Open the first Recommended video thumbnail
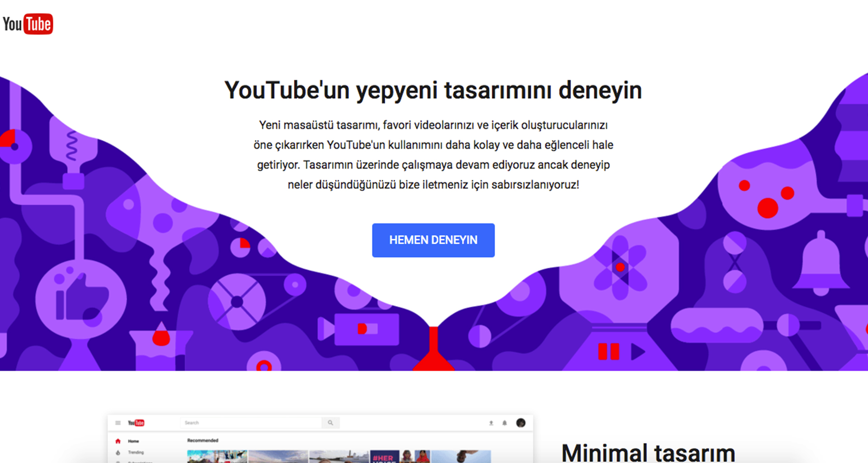868x463 pixels. tap(217, 457)
